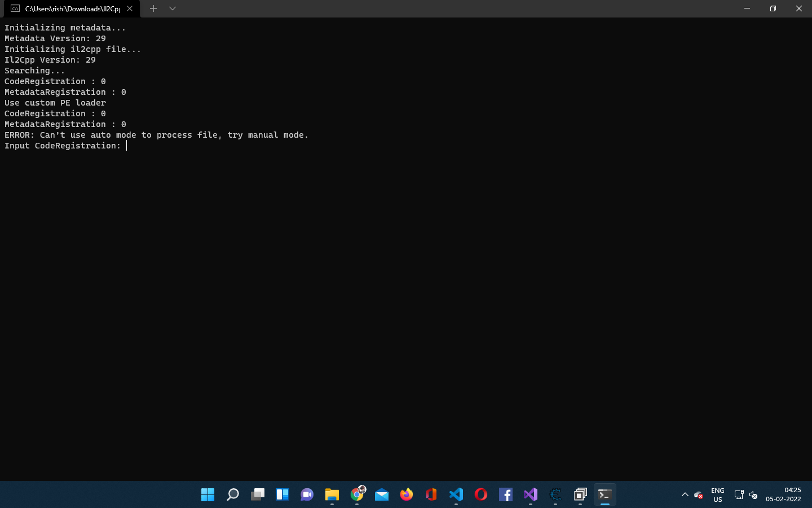Launch Firefox from the taskbar

pyautogui.click(x=407, y=495)
